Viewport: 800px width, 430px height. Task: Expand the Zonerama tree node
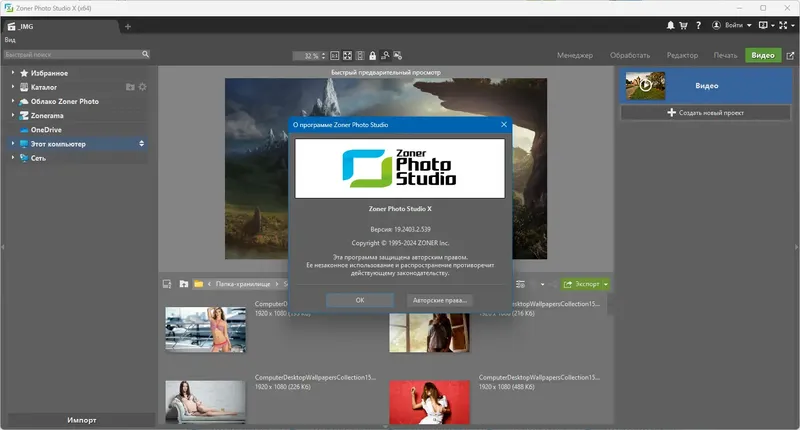tap(13, 115)
